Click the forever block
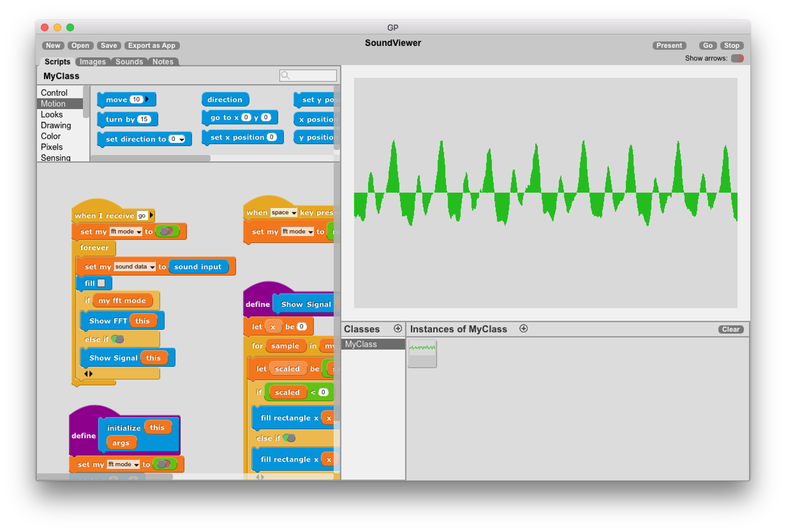This screenshot has height=532, width=786. [94, 248]
